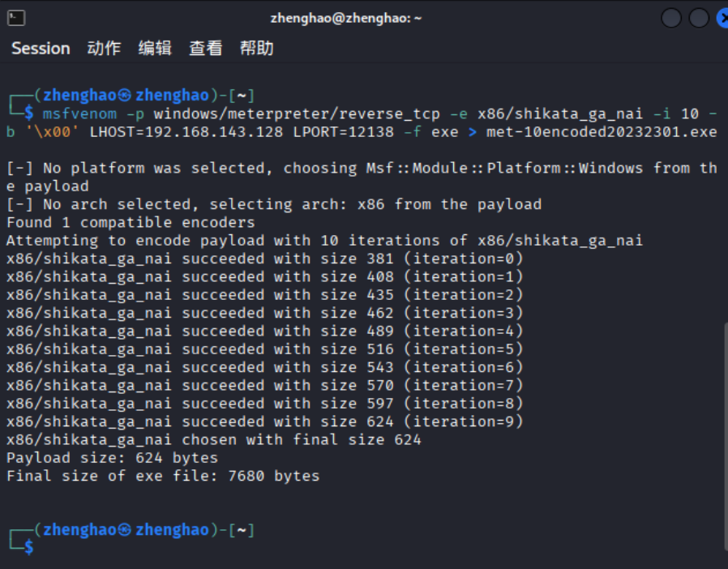This screenshot has height=569, width=728.
Task: Click the blue close window button
Action: pos(723,18)
